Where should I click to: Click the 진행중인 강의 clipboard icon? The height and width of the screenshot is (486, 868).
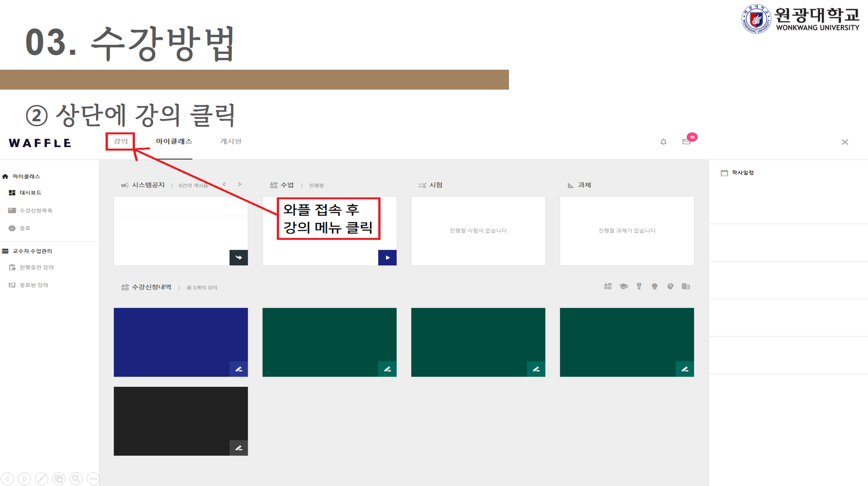[12, 267]
